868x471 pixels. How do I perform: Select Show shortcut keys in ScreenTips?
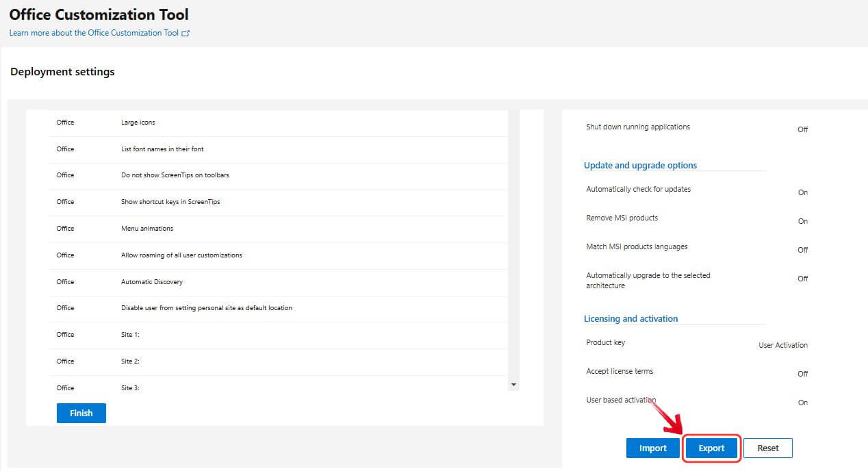tap(279, 202)
